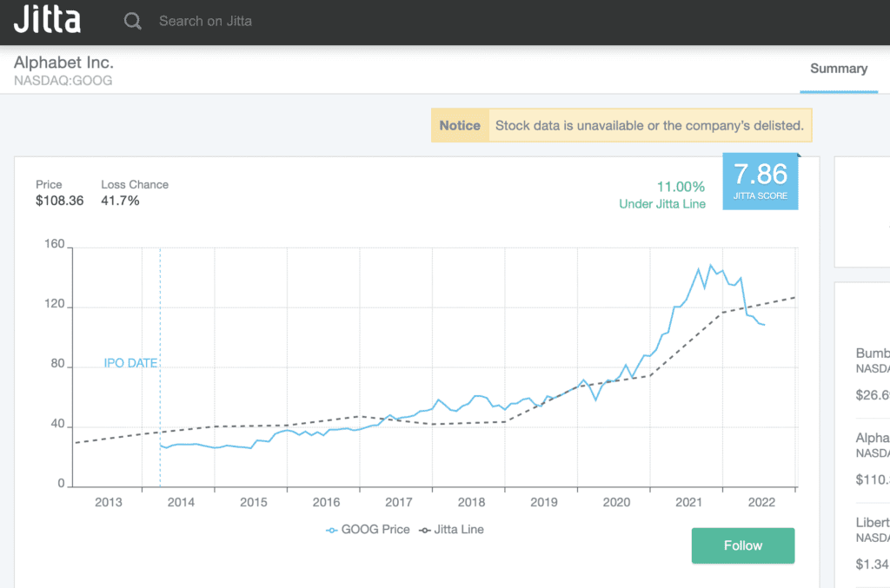The width and height of the screenshot is (890, 588).
Task: Click the 2017 label on the chart axis
Action: 398,502
